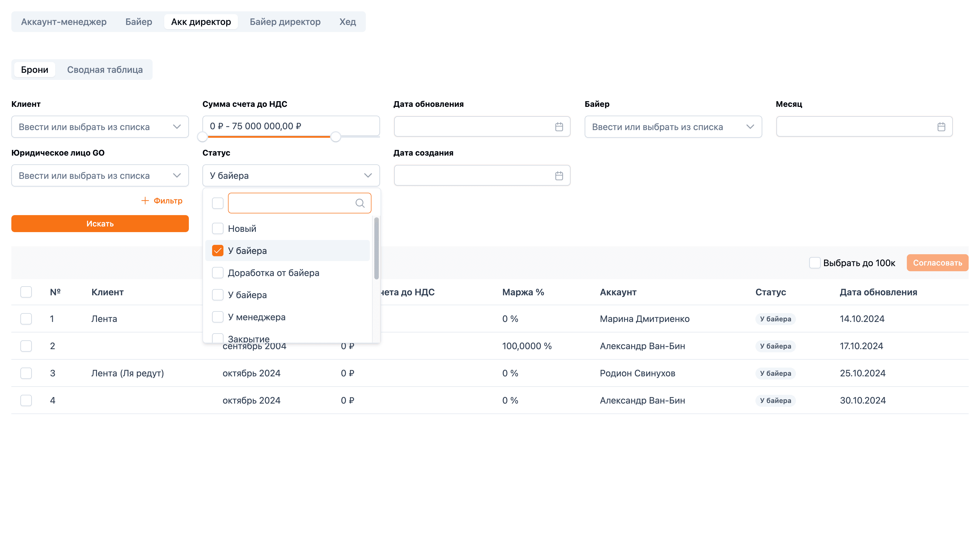Open the Дата обновления calendar icon
This screenshot has width=980, height=543.
tap(558, 127)
